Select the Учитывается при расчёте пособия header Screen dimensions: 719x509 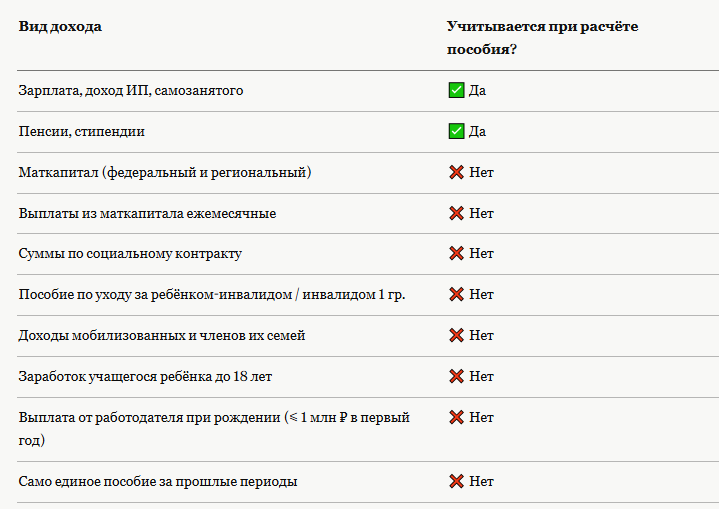click(x=542, y=38)
